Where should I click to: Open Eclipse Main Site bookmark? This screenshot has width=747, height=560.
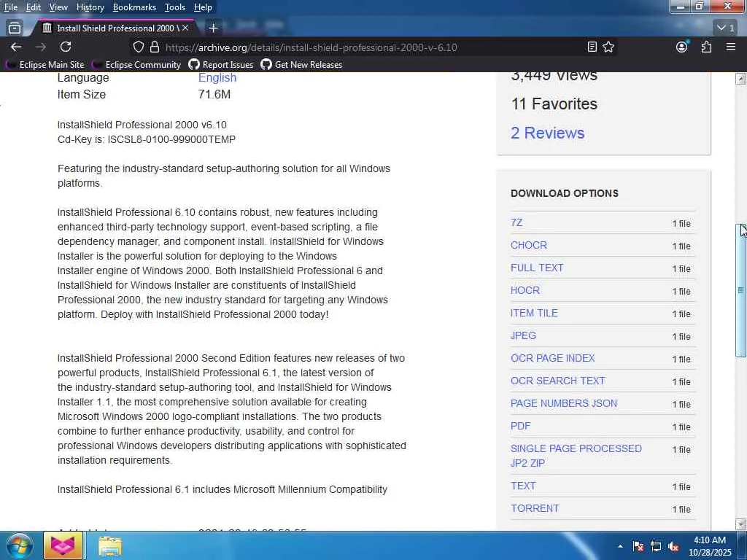tap(46, 65)
